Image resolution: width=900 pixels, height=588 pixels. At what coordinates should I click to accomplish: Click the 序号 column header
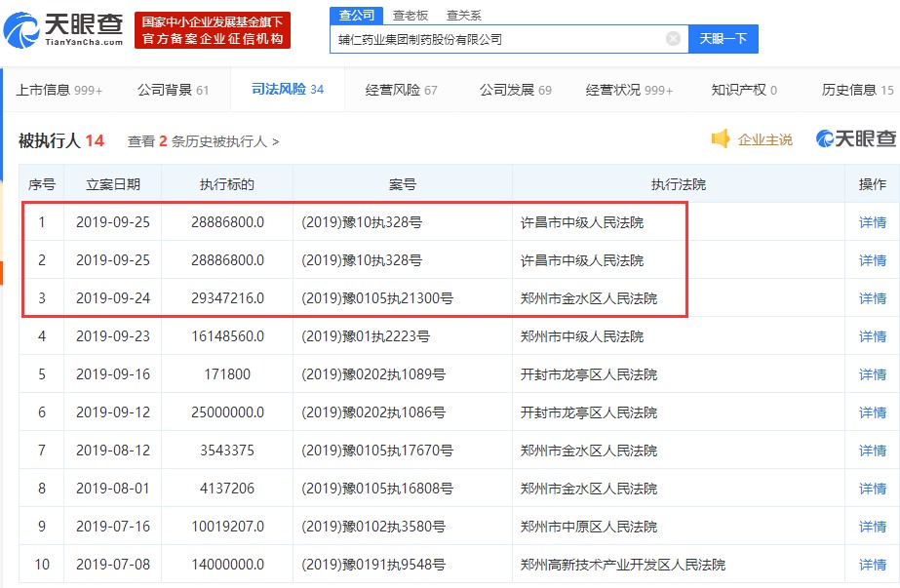[42, 184]
